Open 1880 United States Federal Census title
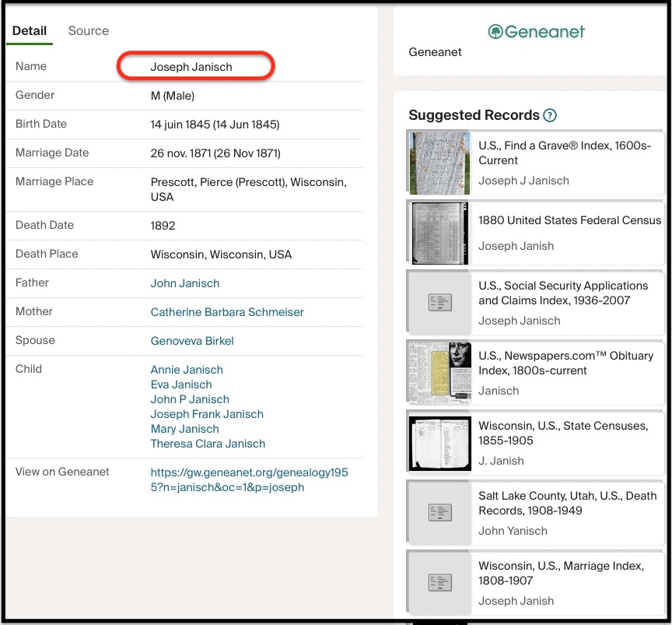The width and height of the screenshot is (672, 625). point(569,220)
